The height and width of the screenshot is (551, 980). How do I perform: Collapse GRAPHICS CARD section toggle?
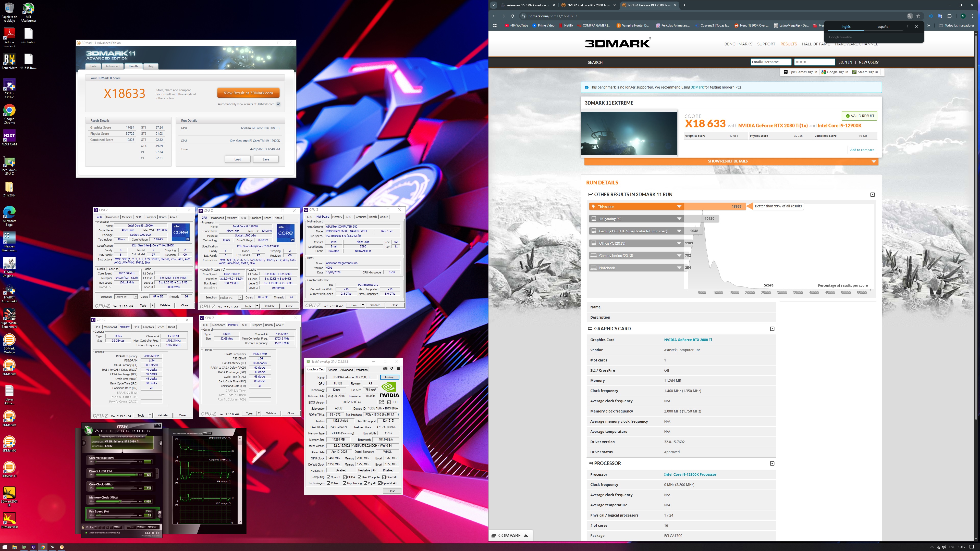point(772,329)
